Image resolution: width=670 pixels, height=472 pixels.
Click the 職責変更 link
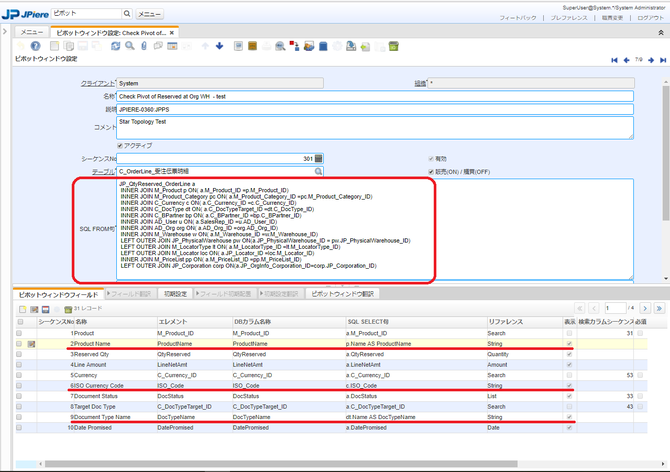pos(612,18)
